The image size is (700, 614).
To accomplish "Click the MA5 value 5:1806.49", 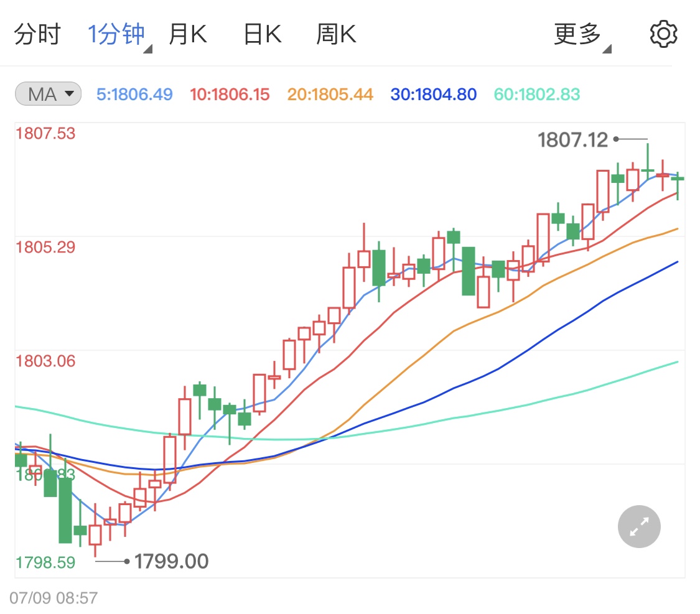I will point(134,94).
